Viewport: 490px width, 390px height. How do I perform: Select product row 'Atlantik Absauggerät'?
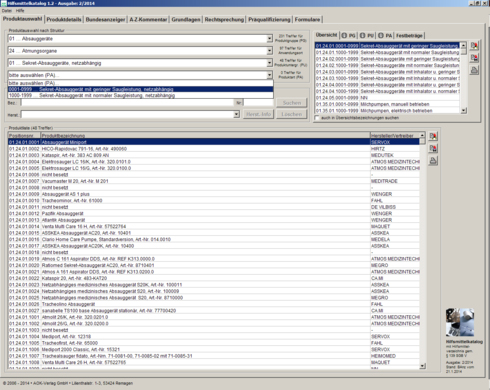(x=214, y=220)
